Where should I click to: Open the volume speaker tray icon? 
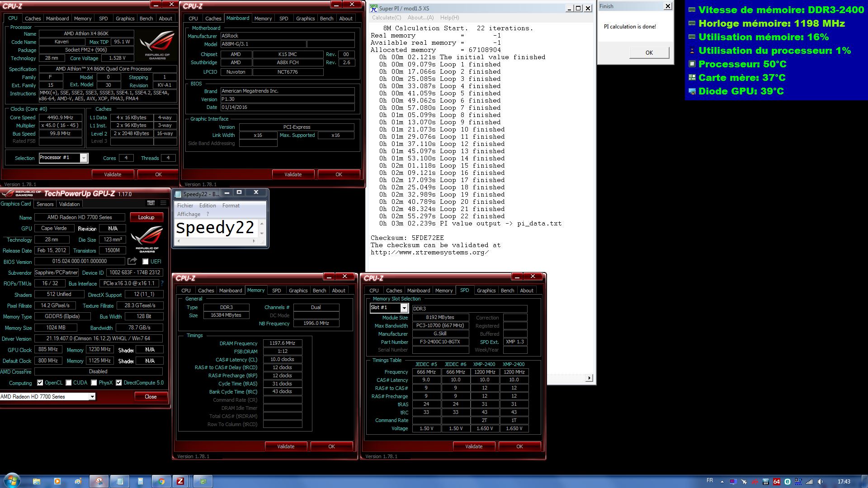tap(820, 482)
